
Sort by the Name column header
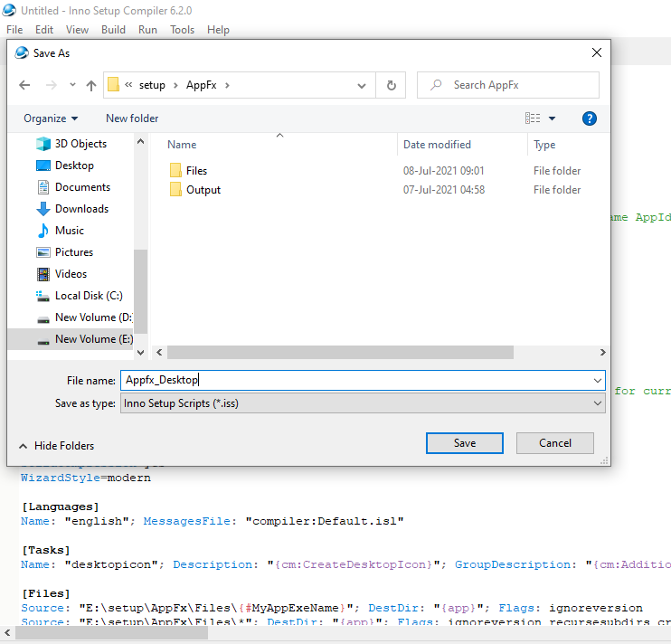pyautogui.click(x=182, y=145)
